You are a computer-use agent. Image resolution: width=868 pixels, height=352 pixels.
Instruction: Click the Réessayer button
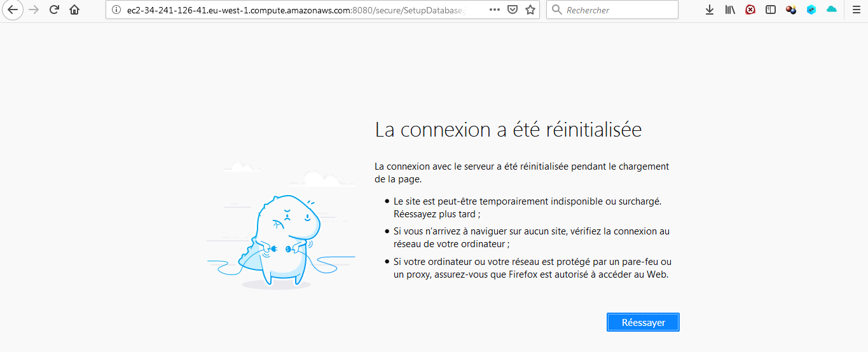(643, 322)
